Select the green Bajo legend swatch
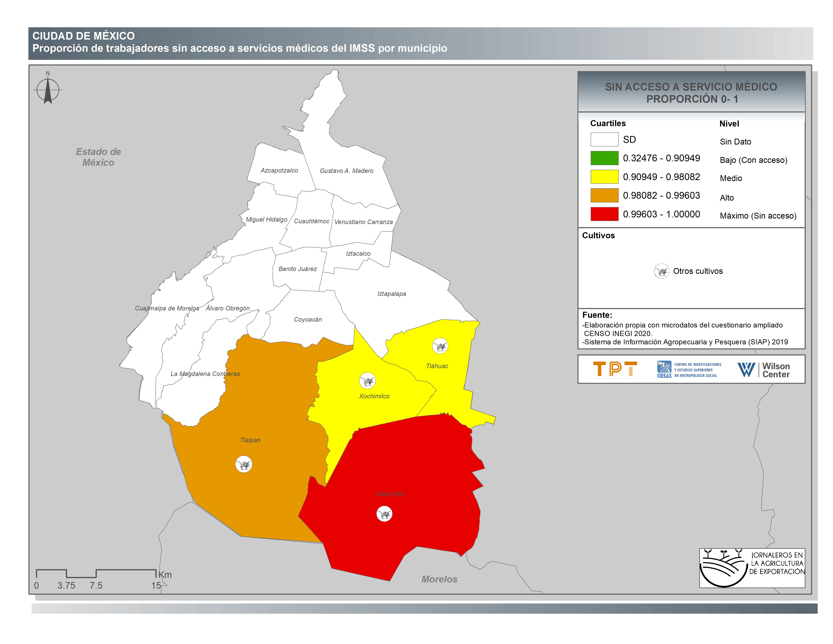Viewport: 833px width, 644px height. pyautogui.click(x=604, y=158)
